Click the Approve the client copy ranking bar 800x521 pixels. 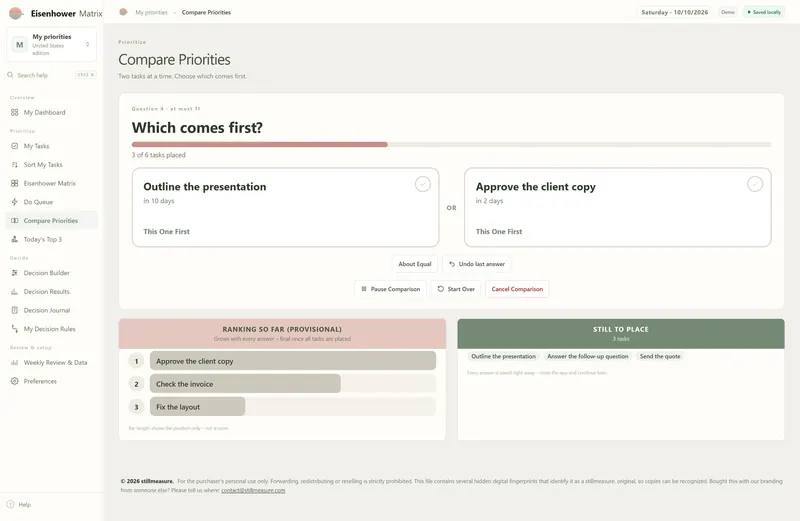point(293,361)
